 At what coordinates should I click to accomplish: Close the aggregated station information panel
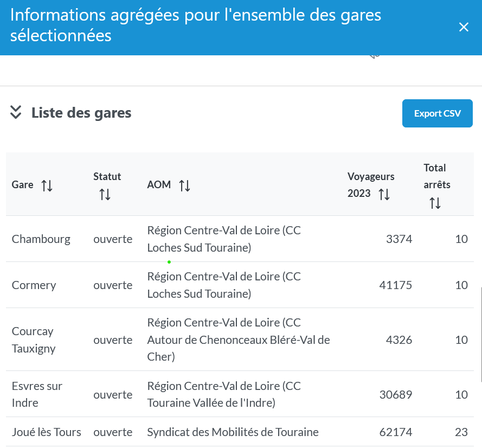pyautogui.click(x=464, y=27)
